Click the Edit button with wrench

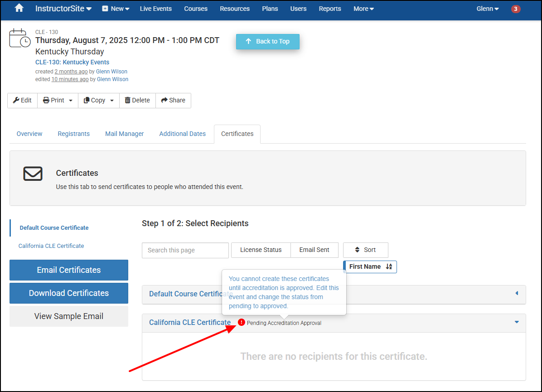(23, 100)
